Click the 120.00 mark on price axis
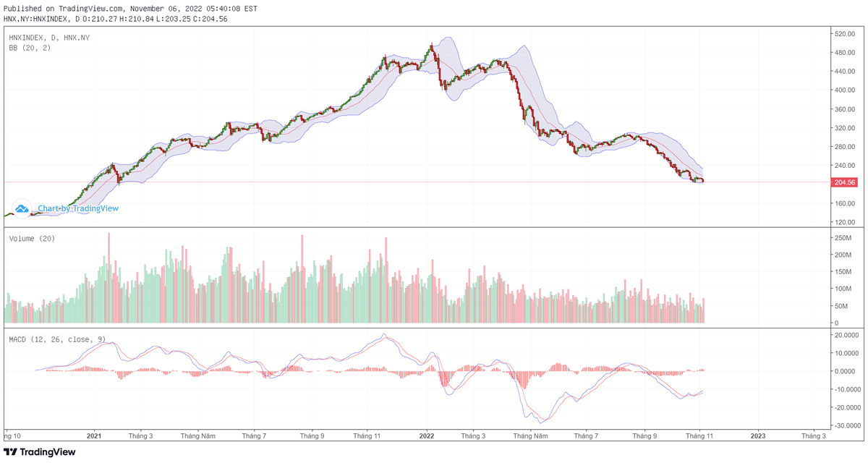Viewport: 868px width, 463px height. click(x=843, y=222)
